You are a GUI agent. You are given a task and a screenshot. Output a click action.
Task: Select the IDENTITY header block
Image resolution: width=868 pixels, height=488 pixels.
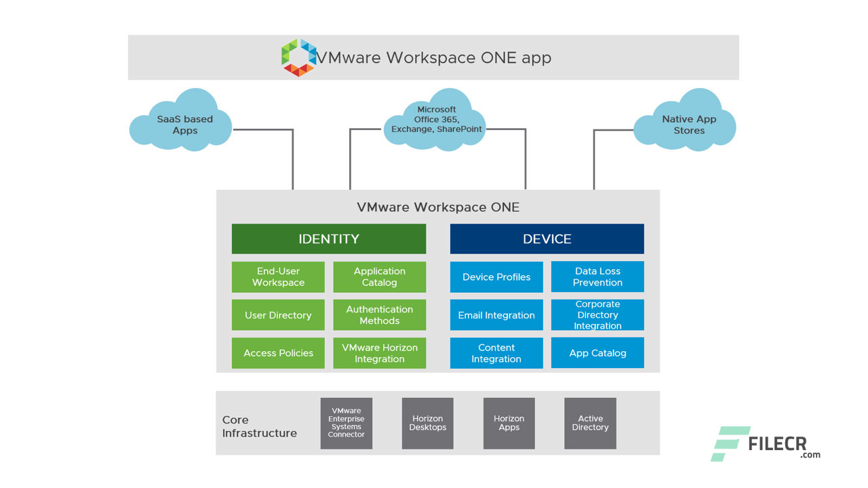pos(329,239)
